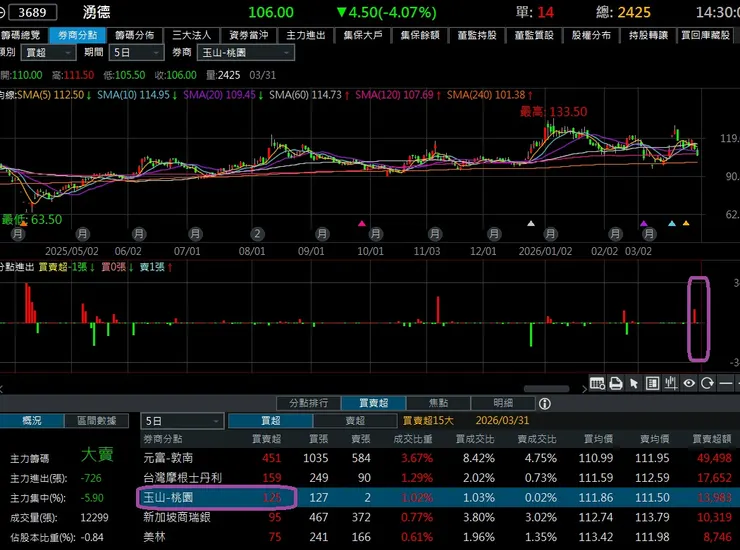Click the stock code field 3689
The image size is (740, 550).
coord(33,12)
